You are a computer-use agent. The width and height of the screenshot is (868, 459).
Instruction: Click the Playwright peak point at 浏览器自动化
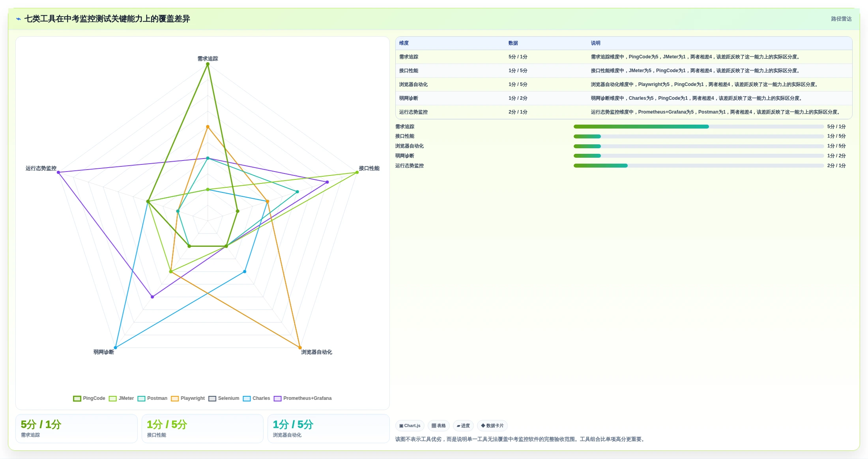[300, 347]
